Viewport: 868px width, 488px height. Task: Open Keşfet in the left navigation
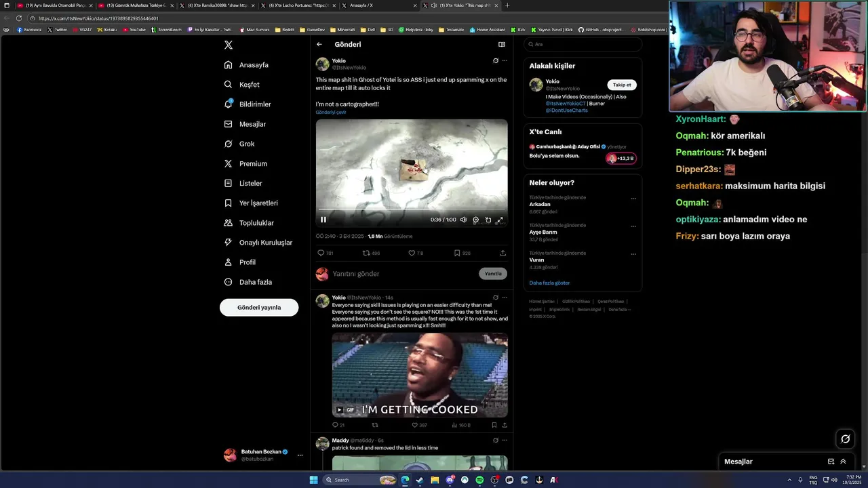pos(242,85)
